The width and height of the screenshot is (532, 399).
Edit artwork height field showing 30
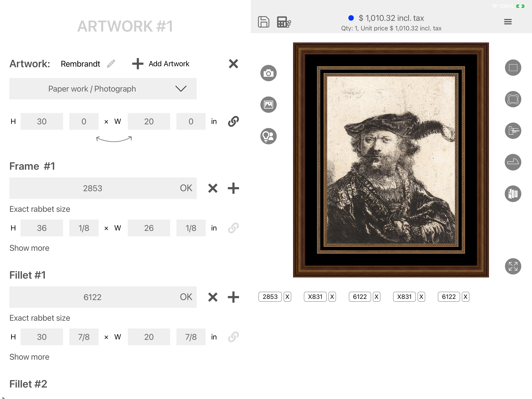tap(42, 121)
